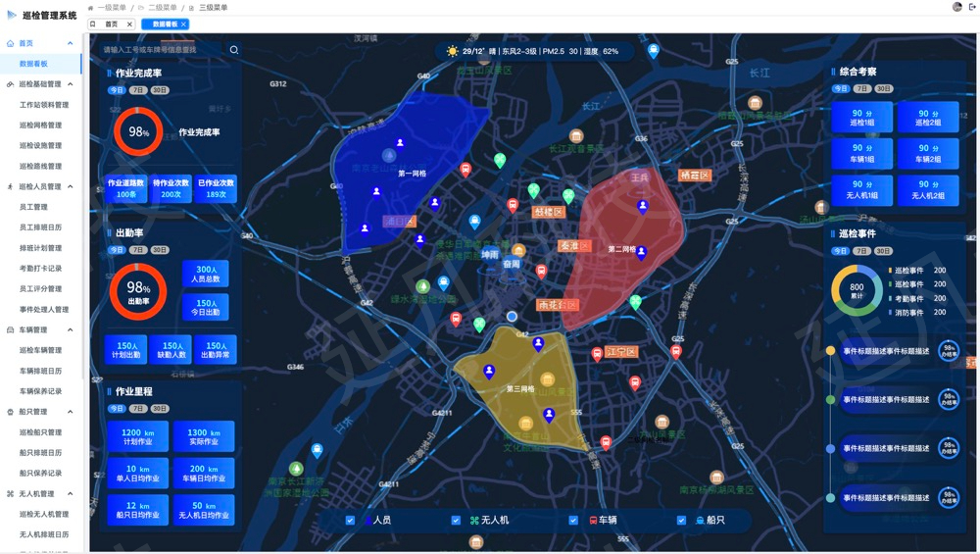Click the 巡检管理系统 logo icon
This screenshot has width=980, height=554.
point(12,16)
